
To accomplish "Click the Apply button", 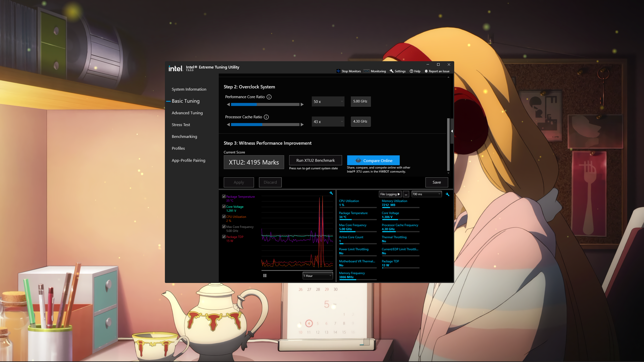I will (x=239, y=182).
